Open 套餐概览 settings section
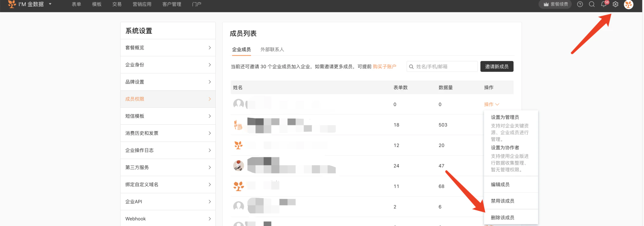Screen dimensions: 644x226 coord(168,48)
